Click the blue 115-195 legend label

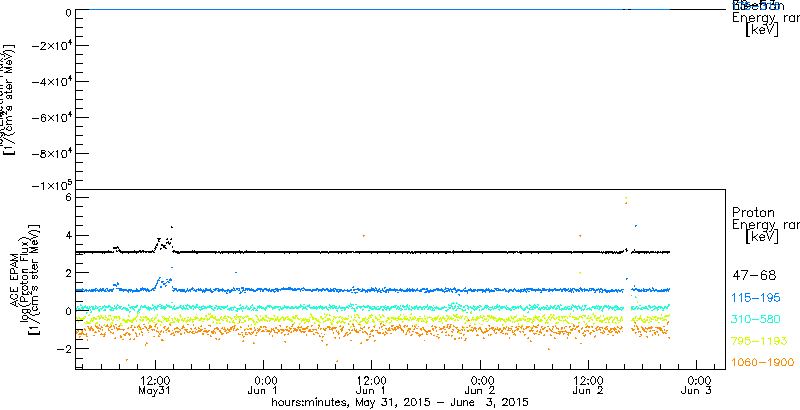[x=756, y=298]
